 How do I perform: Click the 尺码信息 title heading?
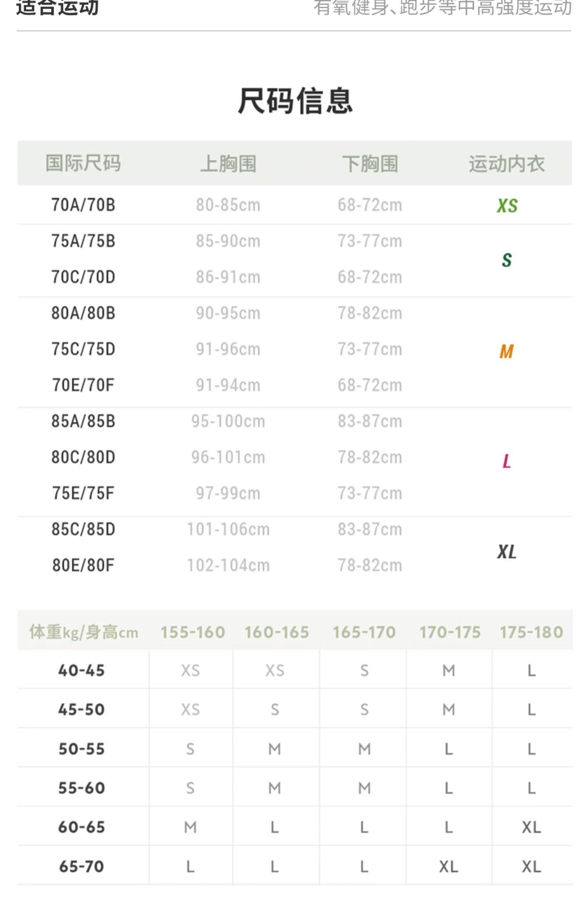click(295, 101)
